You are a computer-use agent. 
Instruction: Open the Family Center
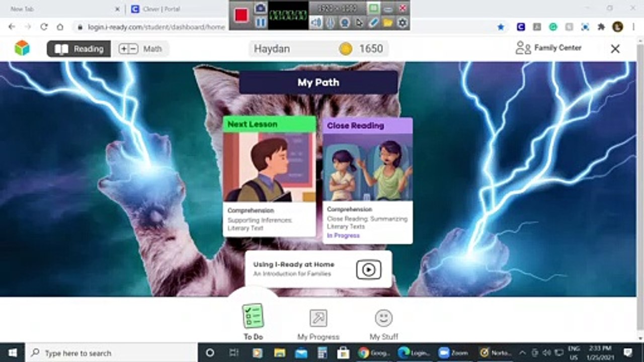coord(548,48)
